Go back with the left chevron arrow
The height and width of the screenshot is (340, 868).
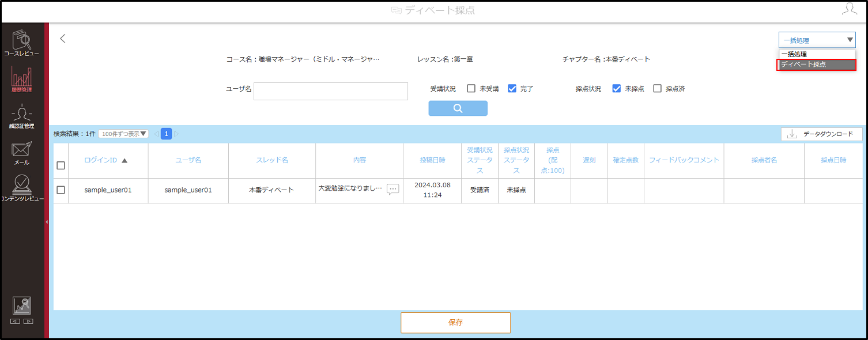click(x=63, y=39)
